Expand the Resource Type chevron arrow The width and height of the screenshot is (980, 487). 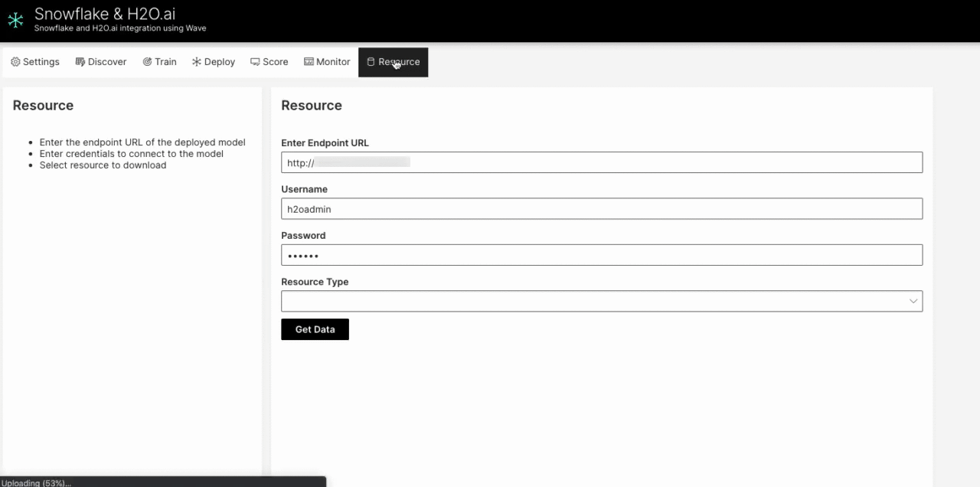pos(913,301)
